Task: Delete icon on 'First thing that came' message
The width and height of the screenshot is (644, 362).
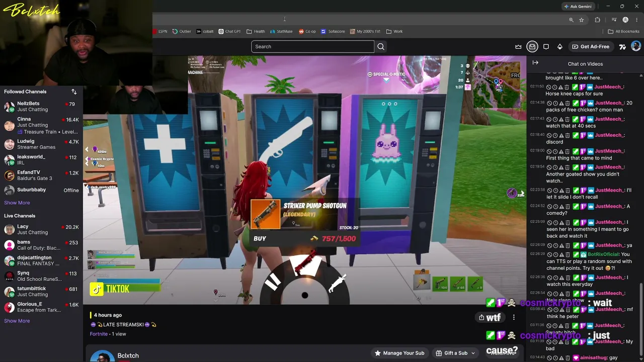Action: tap(568, 151)
